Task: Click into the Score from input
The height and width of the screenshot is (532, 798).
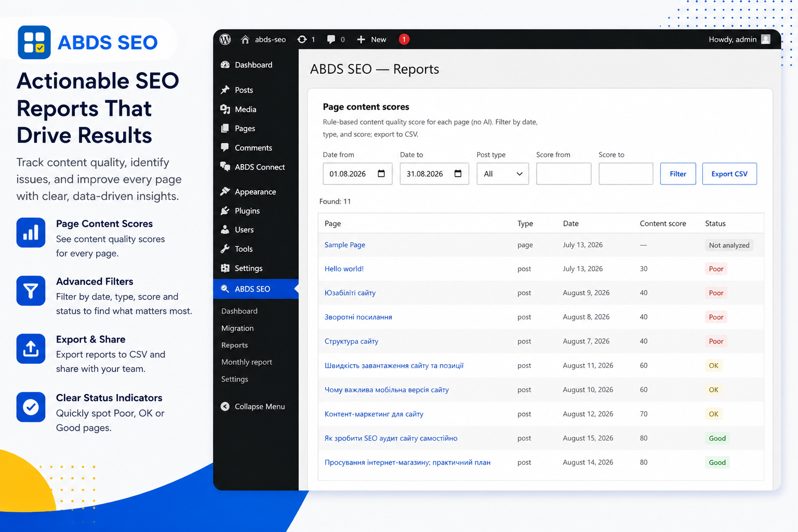Action: click(564, 174)
